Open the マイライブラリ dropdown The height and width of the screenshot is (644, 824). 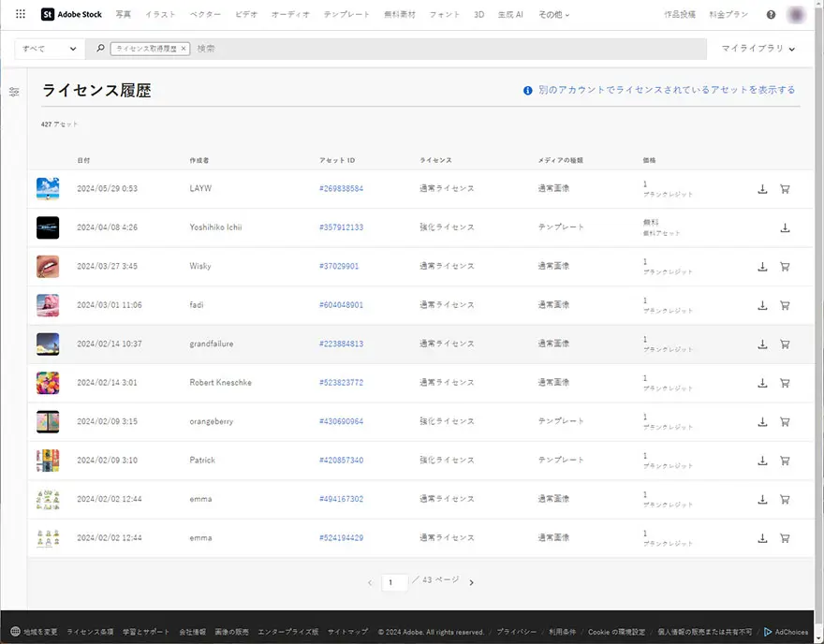tap(758, 49)
